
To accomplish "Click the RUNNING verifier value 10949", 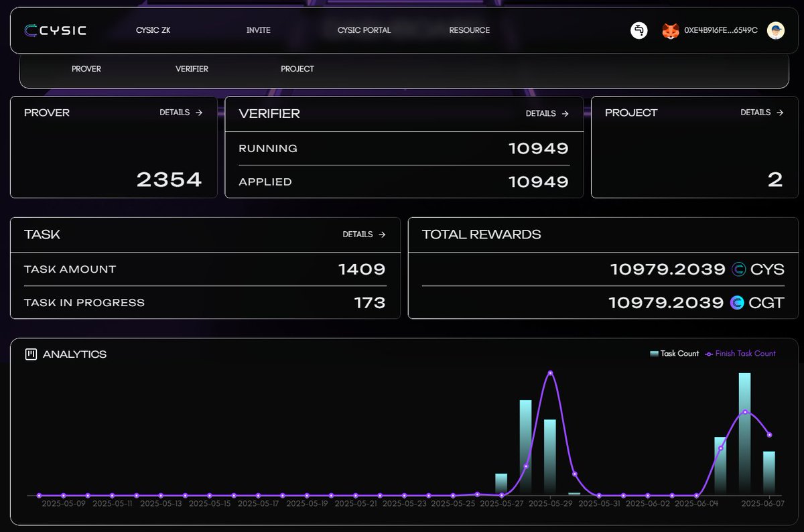I will [539, 148].
